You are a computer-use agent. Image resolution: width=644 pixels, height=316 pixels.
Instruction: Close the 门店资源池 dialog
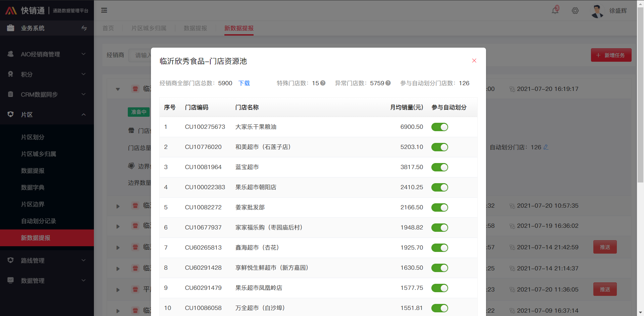point(474,61)
